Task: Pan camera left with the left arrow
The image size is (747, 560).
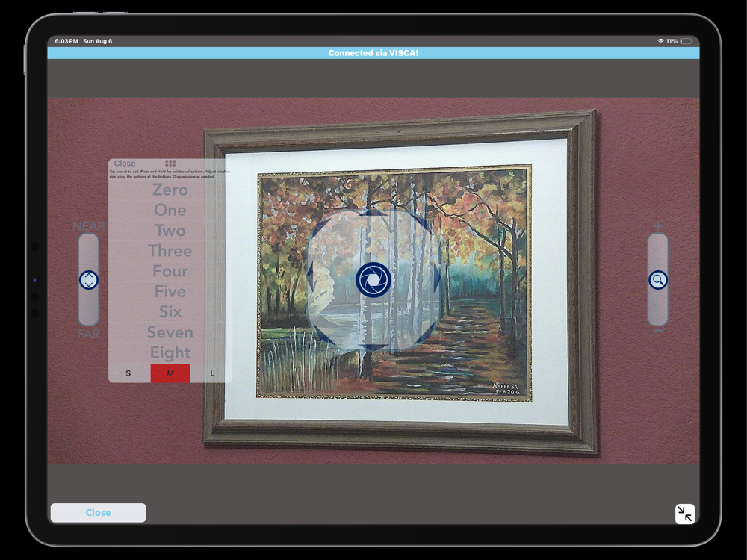Action: click(310, 276)
